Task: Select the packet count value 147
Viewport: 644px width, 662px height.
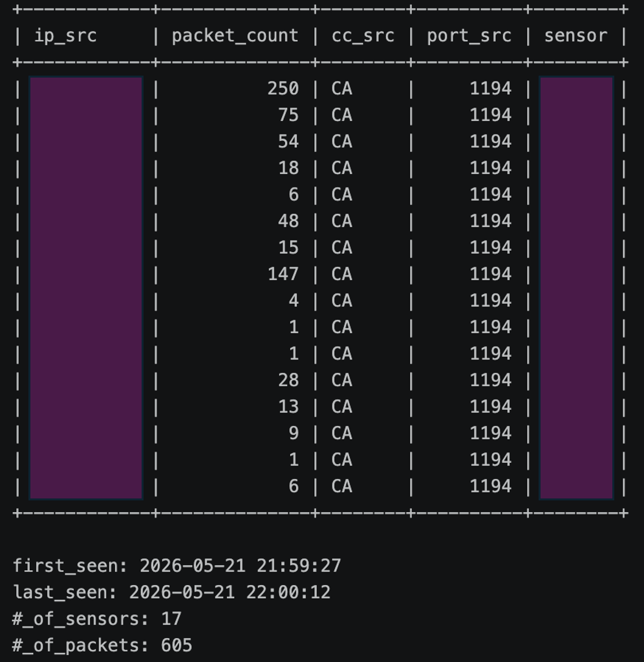Action: click(x=283, y=274)
